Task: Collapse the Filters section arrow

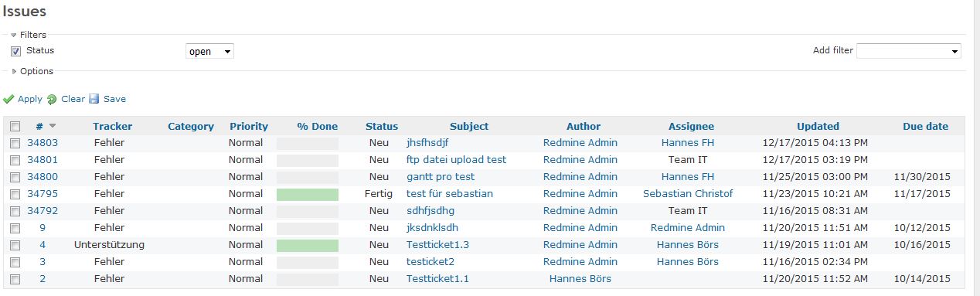Action: 14,35
